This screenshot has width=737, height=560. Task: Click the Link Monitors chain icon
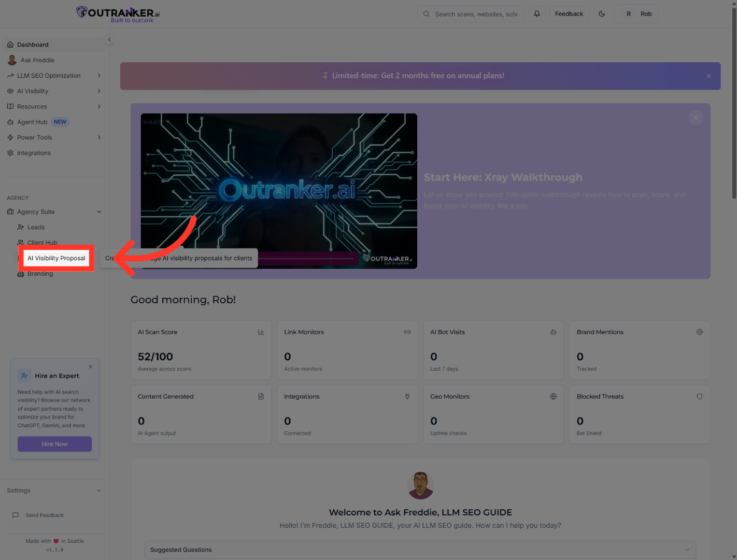(407, 332)
